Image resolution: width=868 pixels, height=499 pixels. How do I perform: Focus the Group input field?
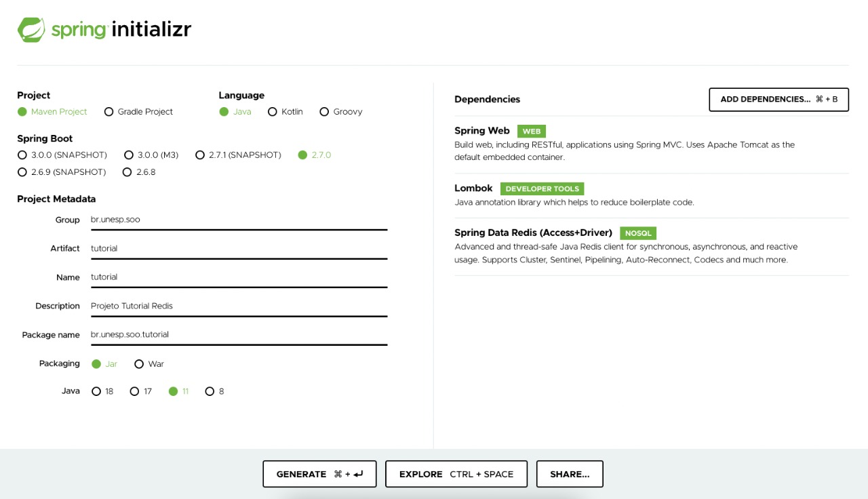click(x=239, y=220)
